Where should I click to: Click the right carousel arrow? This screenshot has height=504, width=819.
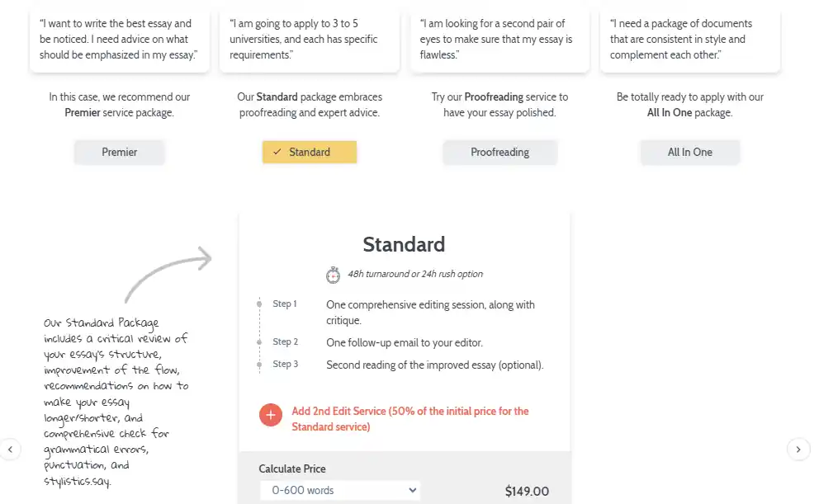pos(798,450)
